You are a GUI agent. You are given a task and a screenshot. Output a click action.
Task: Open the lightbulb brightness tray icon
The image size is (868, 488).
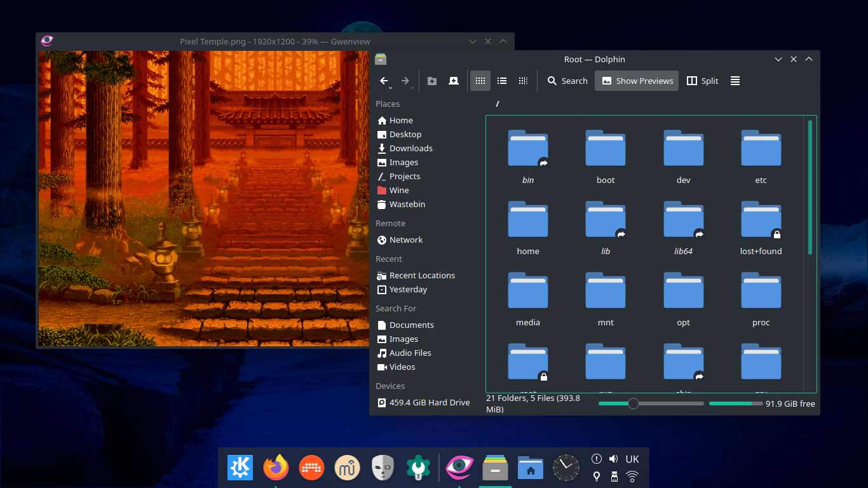click(596, 477)
